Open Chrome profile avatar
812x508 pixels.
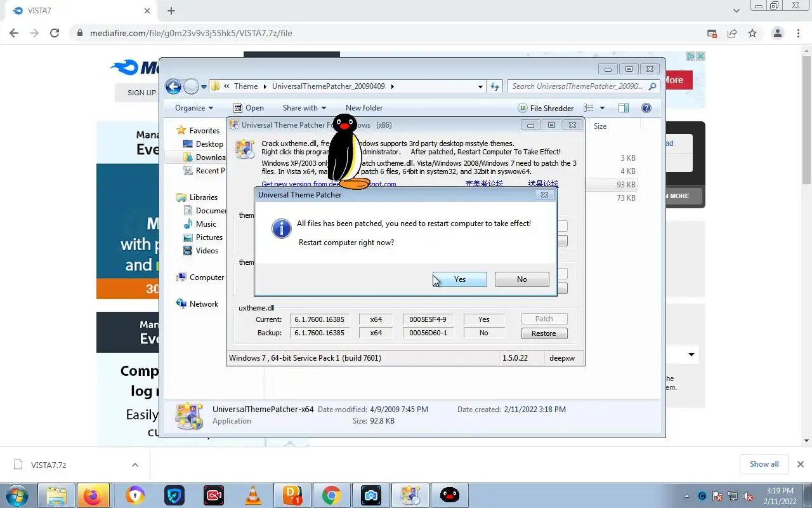coord(777,33)
